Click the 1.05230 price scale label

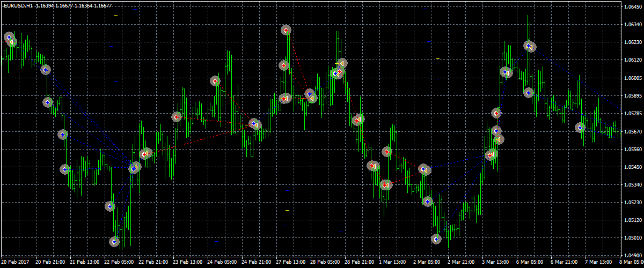coord(634,203)
